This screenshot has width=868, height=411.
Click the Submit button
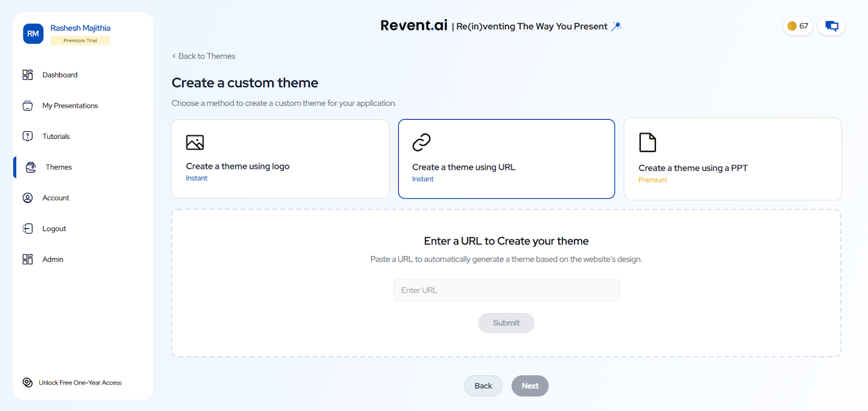pos(506,323)
